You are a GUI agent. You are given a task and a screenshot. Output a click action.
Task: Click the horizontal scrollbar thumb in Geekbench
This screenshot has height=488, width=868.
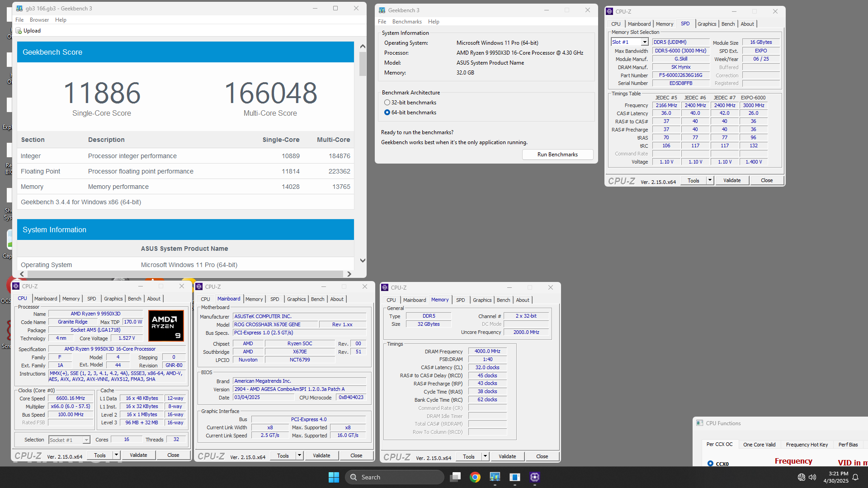pos(185,274)
